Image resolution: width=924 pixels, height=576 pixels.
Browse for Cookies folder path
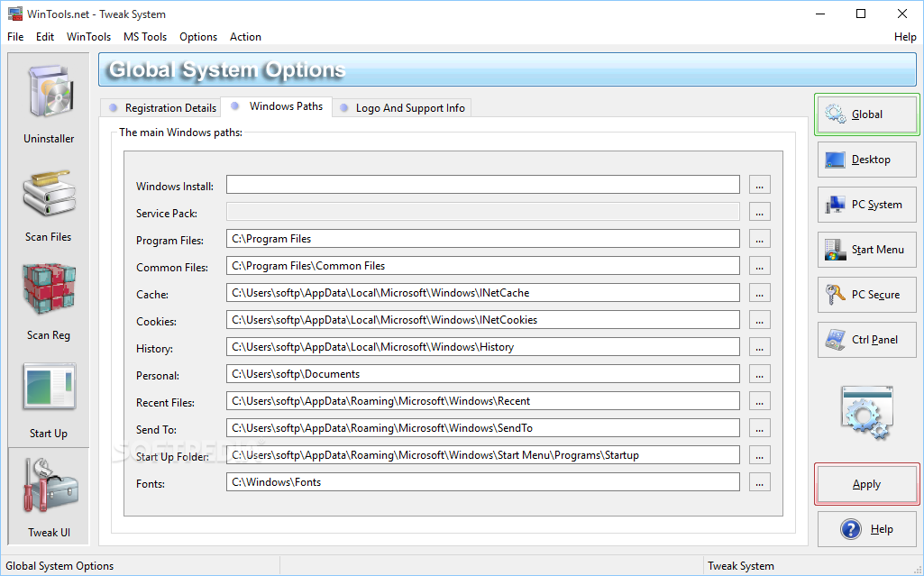point(760,320)
